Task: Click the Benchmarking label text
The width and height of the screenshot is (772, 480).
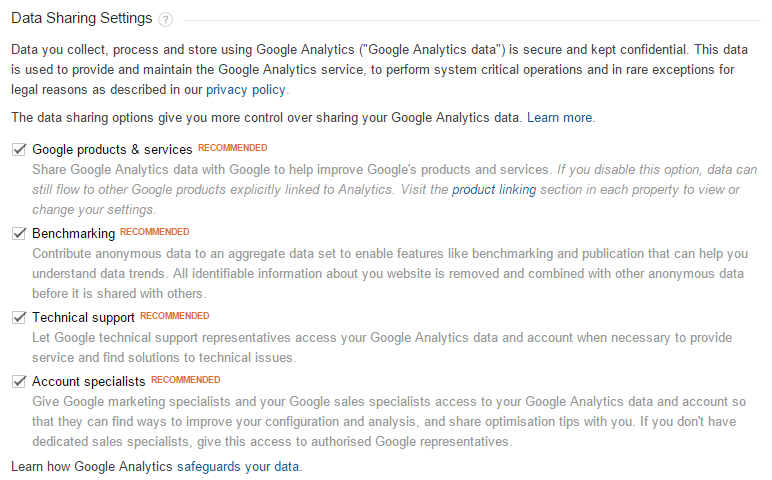Action: click(73, 233)
